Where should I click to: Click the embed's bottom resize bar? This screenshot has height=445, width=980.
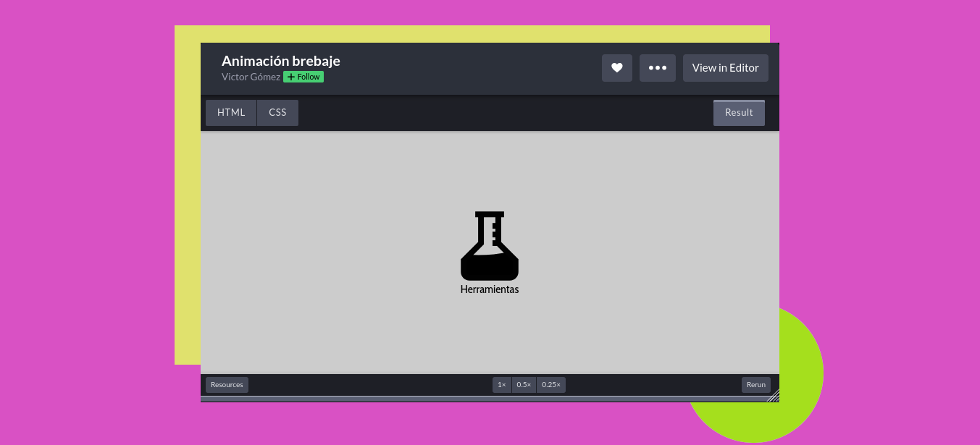[478, 399]
